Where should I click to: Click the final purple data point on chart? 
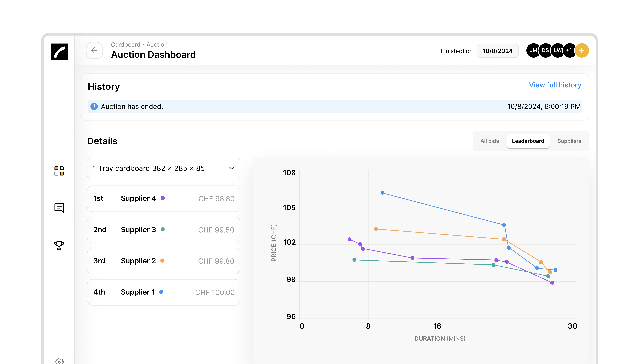(x=552, y=283)
